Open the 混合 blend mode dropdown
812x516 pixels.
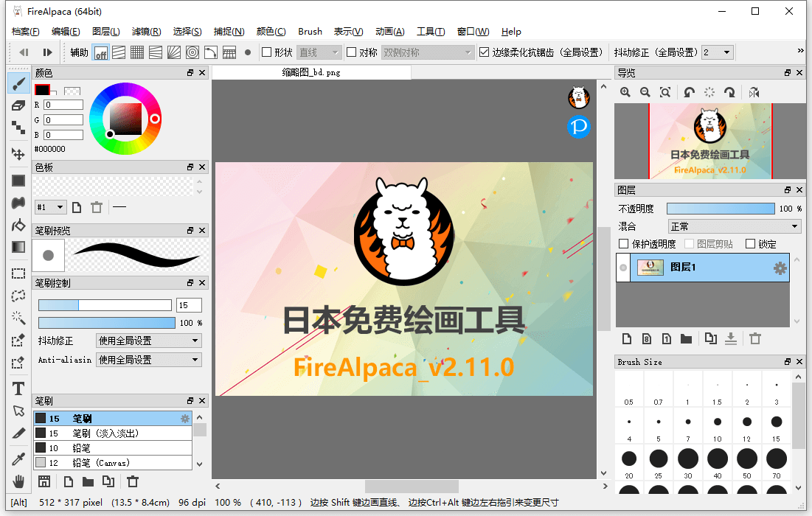point(735,226)
